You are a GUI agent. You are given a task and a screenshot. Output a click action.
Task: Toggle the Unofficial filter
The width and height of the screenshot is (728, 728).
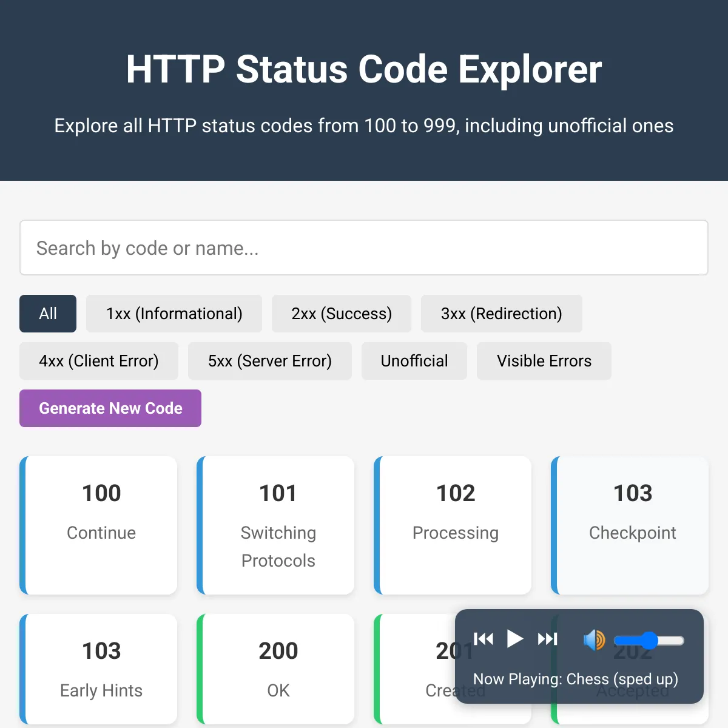414,361
